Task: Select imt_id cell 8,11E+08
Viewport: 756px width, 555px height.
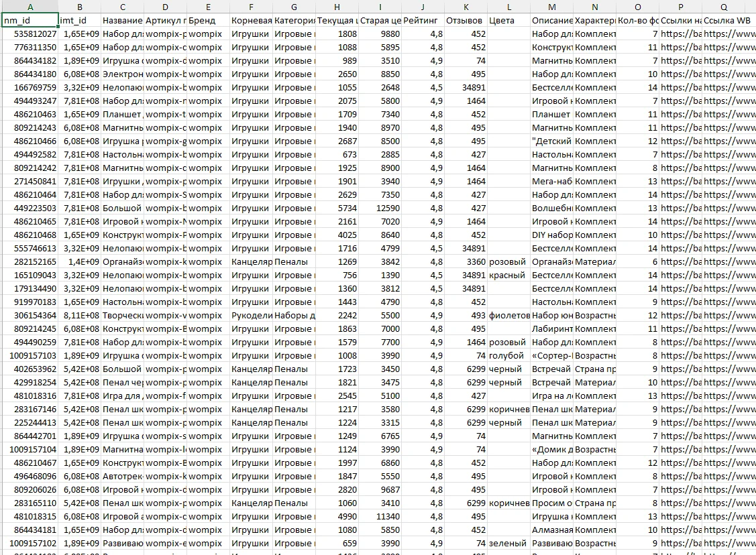Action: coord(80,315)
